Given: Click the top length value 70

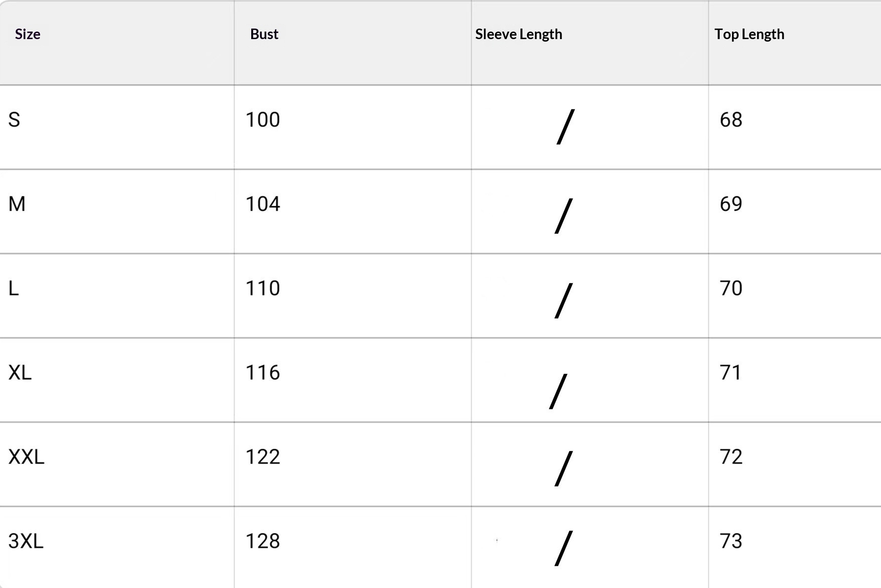Looking at the screenshot, I should [x=731, y=288].
